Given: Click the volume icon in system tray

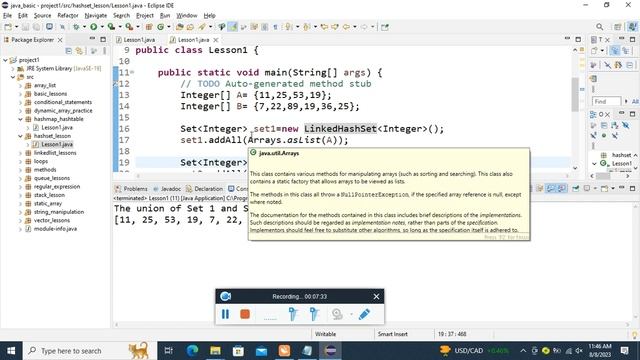Looking at the screenshot, I should 579,351.
